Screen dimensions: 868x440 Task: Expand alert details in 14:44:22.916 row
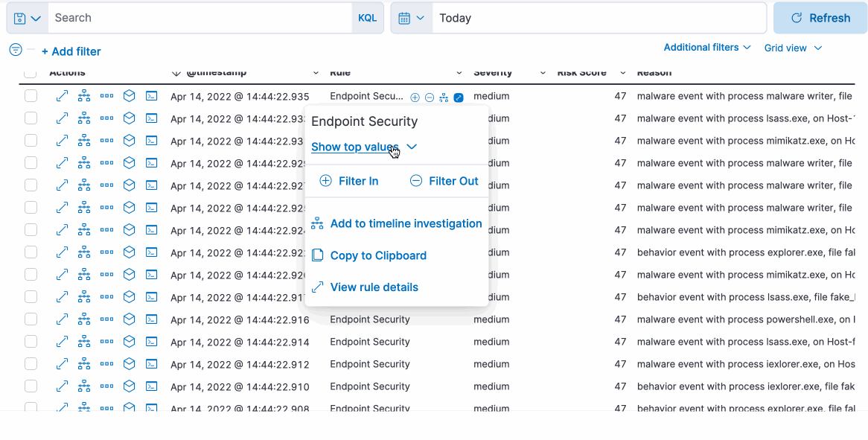[x=62, y=319]
